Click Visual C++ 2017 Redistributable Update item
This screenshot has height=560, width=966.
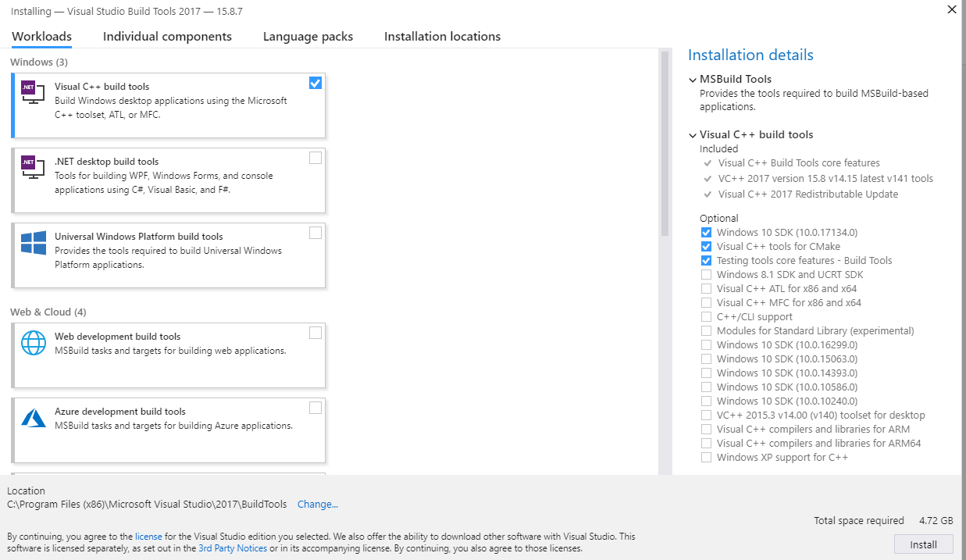pos(808,194)
